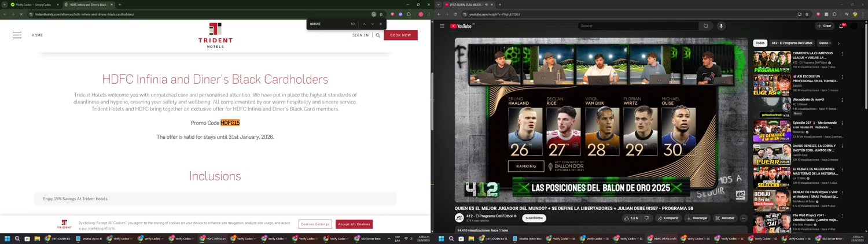Click the BOOK NOW button

click(x=400, y=35)
